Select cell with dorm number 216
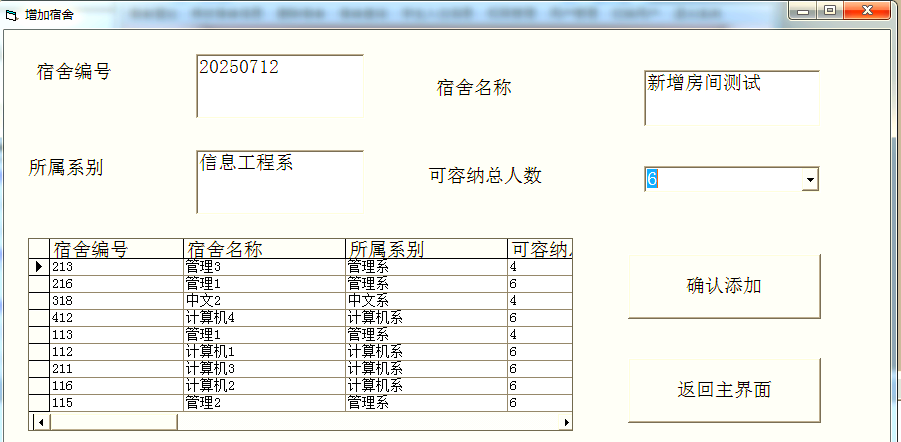 coord(117,284)
